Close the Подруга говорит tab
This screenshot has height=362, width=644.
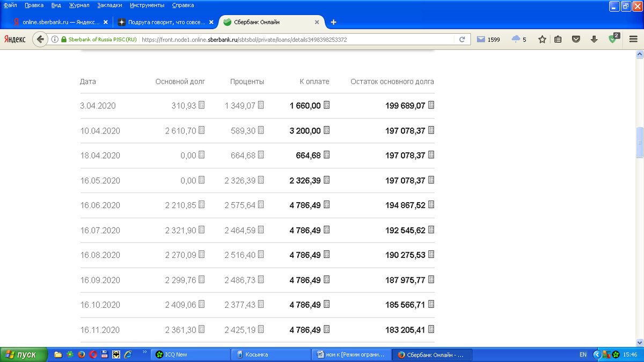[211, 22]
